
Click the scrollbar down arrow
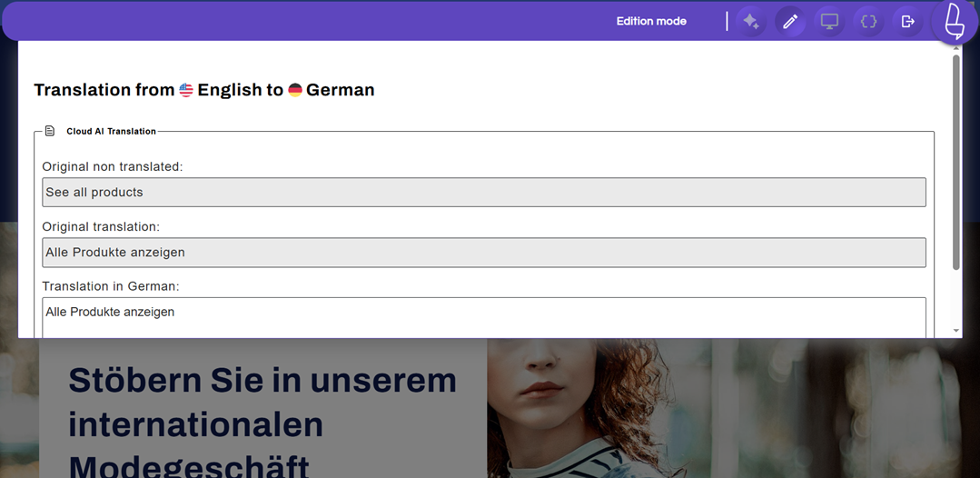pos(956,331)
